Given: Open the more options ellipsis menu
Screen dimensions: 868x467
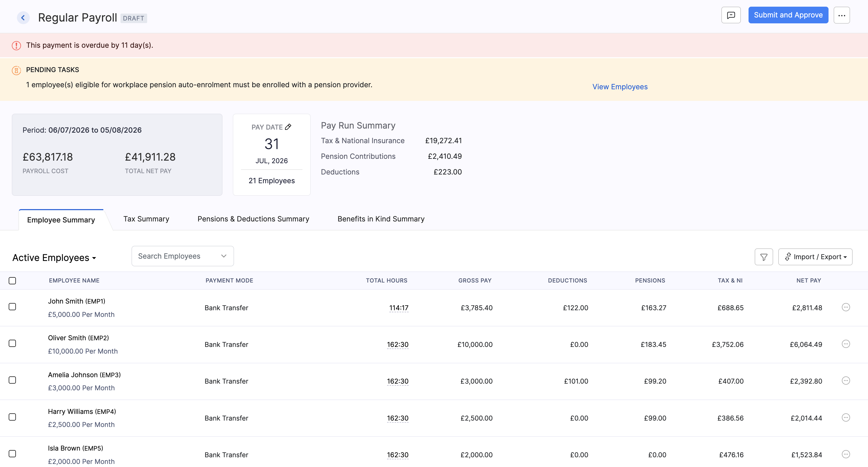Looking at the screenshot, I should [x=842, y=15].
